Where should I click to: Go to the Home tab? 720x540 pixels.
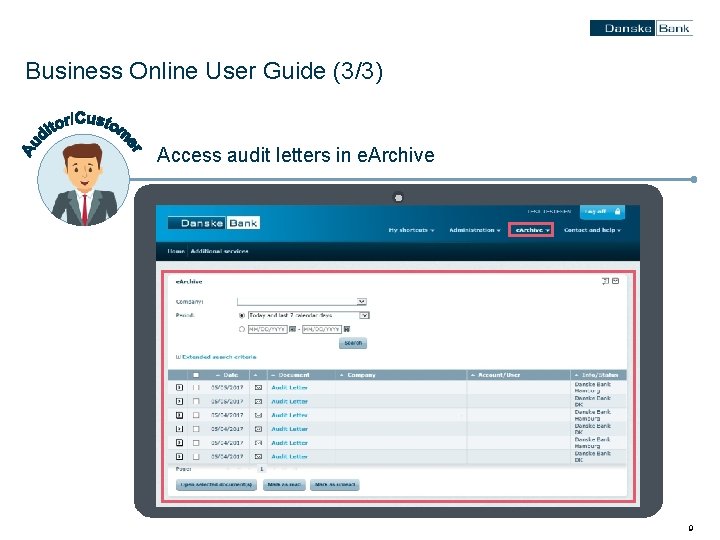coord(176,251)
